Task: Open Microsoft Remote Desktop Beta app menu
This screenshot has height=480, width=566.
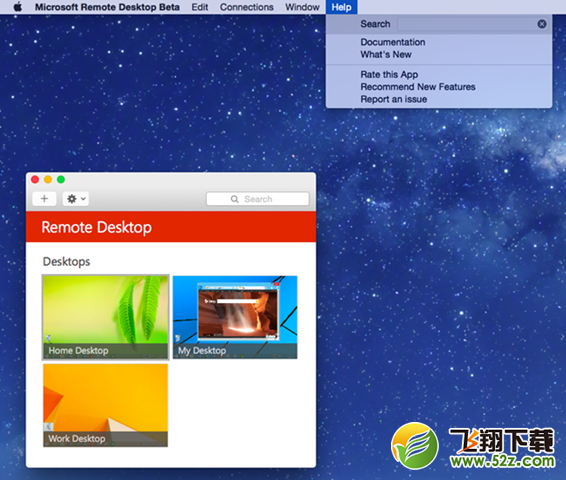Action: (x=107, y=7)
